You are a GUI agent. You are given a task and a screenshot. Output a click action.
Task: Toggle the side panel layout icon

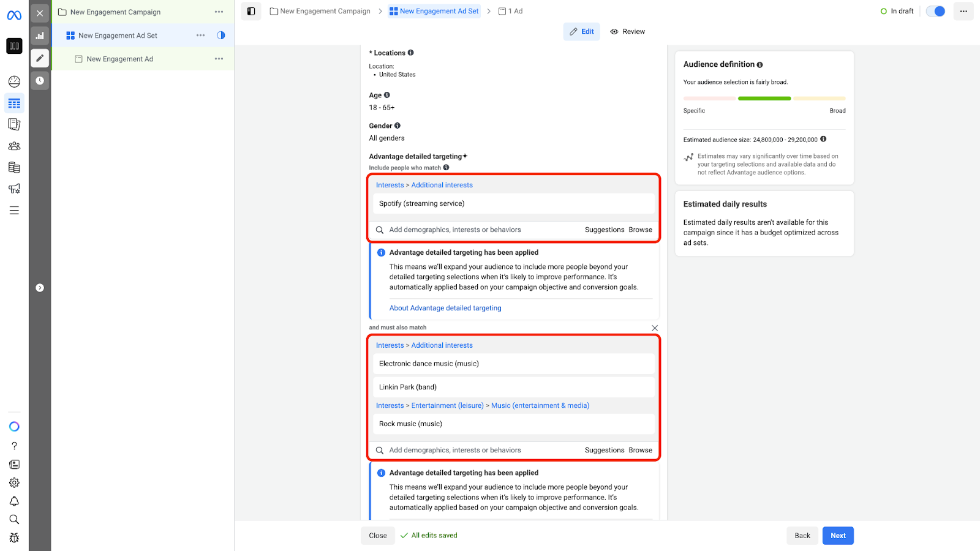pyautogui.click(x=251, y=11)
